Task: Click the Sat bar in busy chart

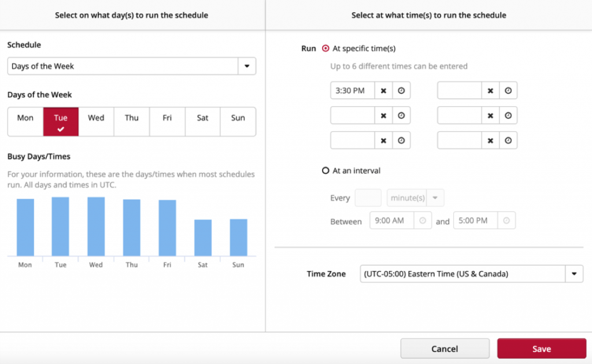Action: (203, 238)
